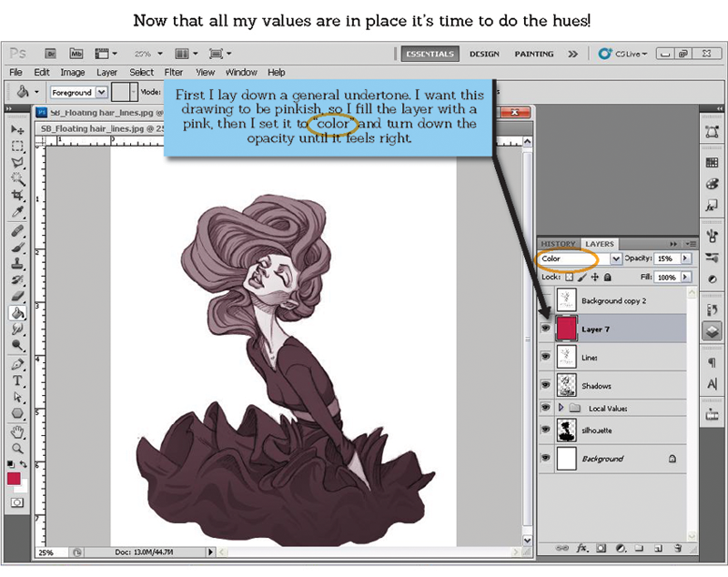
Task: Hide the Shadows layer
Action: pyautogui.click(x=546, y=385)
